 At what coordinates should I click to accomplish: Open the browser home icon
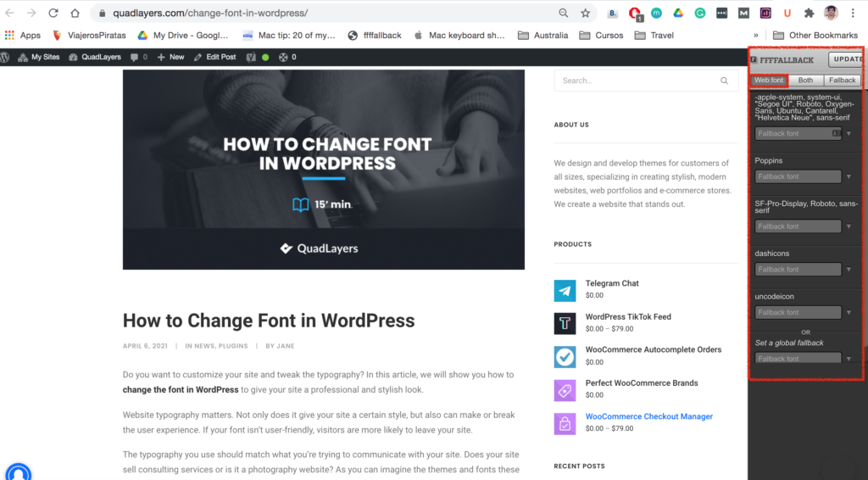click(75, 13)
